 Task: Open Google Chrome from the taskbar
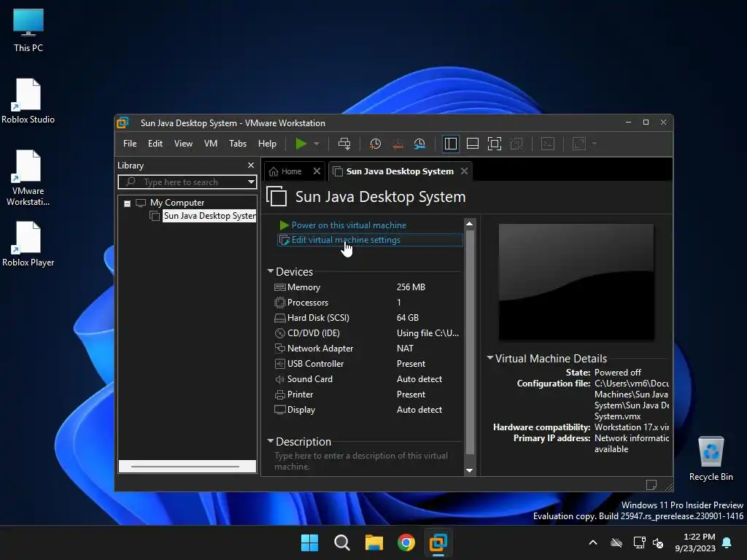[406, 542]
